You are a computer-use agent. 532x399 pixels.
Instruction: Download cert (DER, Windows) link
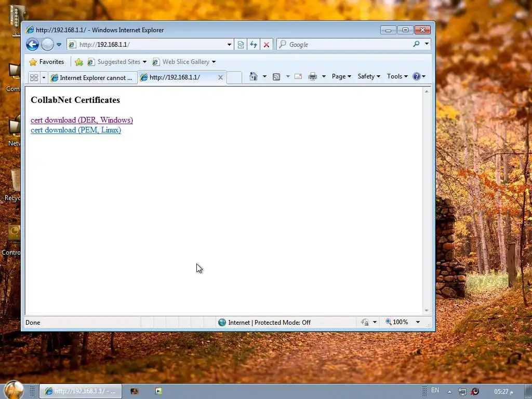[82, 120]
